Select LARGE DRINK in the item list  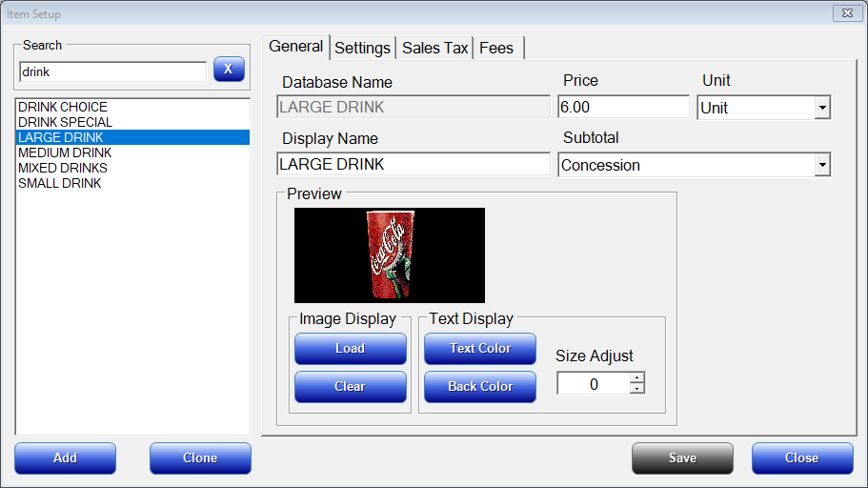(x=132, y=137)
